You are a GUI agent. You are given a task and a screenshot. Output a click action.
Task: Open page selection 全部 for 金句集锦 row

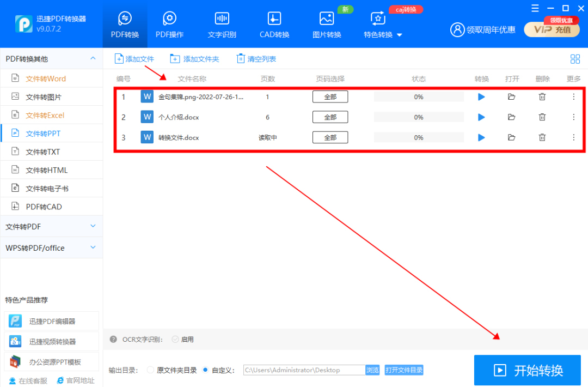[330, 97]
